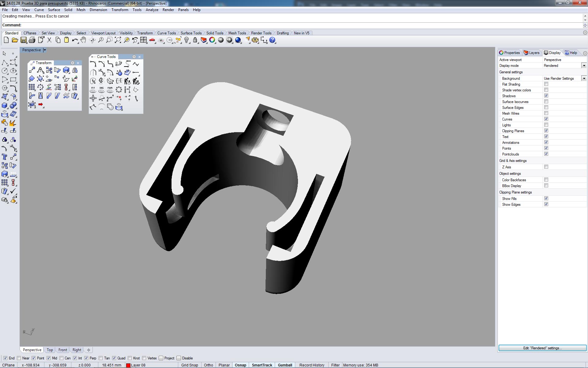The image size is (588, 368).
Task: Toggle Grid Snap in status bar
Action: pos(190,365)
